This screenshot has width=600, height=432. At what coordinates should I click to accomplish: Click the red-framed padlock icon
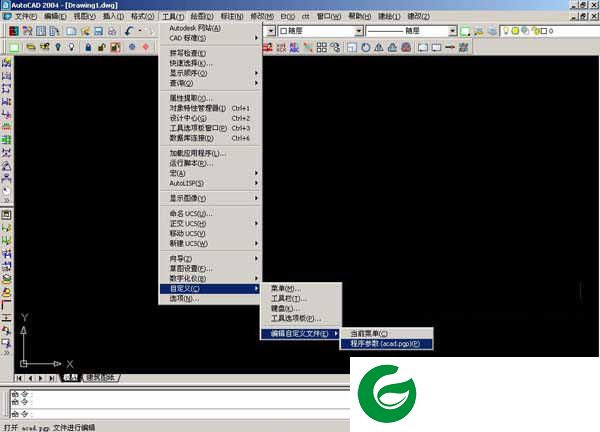coord(115,47)
